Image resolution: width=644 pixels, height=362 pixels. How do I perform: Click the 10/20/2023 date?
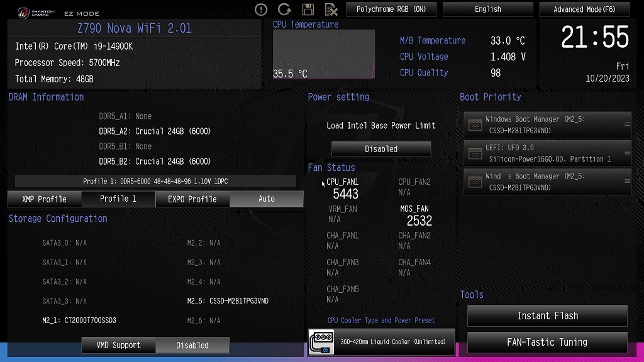pyautogui.click(x=608, y=79)
